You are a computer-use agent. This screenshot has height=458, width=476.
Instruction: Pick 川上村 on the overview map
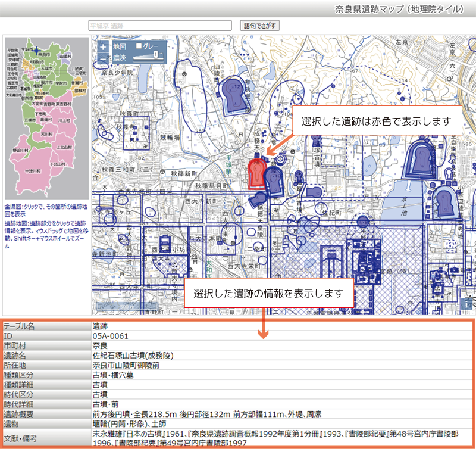tap(64, 121)
